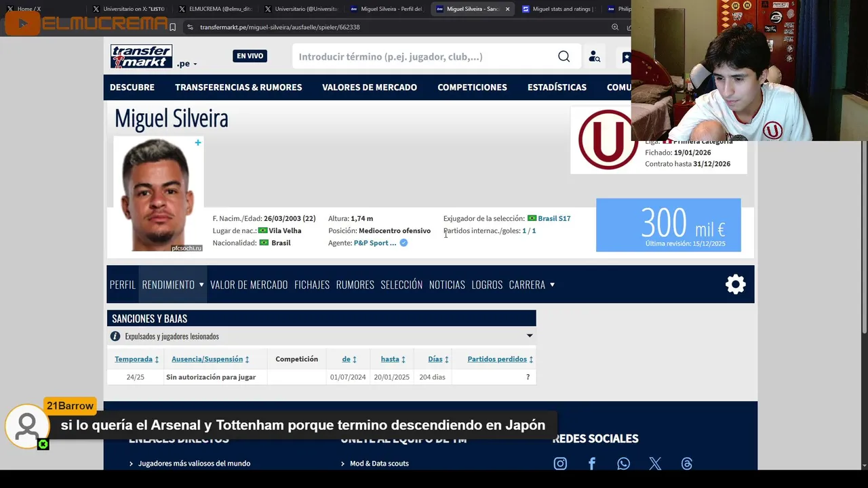Switch to 'Miguel Silveira - Perfil del' browser tab
Screen dimensions: 868x488
click(x=387, y=9)
